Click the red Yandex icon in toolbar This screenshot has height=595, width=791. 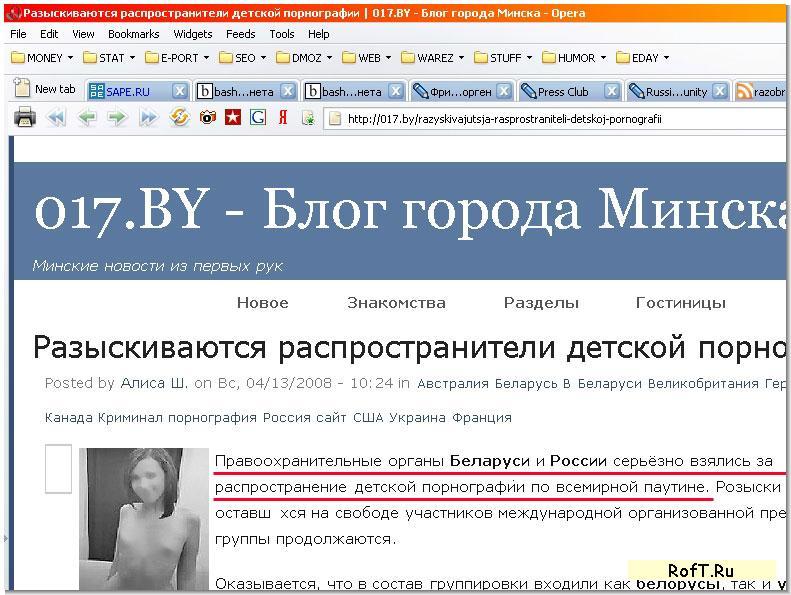pyautogui.click(x=283, y=118)
